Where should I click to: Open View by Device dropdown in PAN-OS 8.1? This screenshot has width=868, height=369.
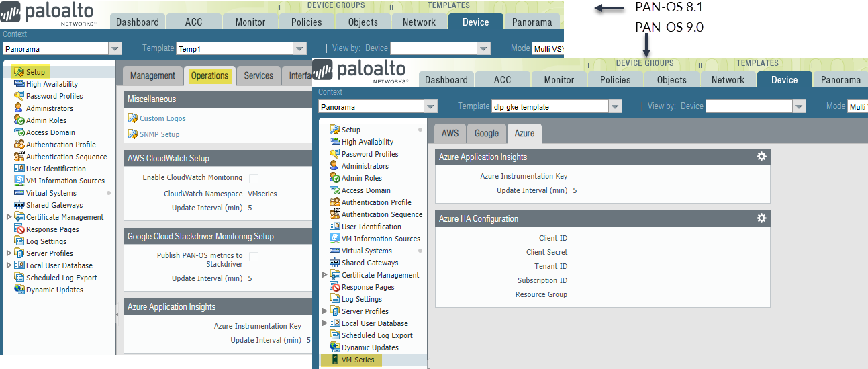tap(484, 48)
